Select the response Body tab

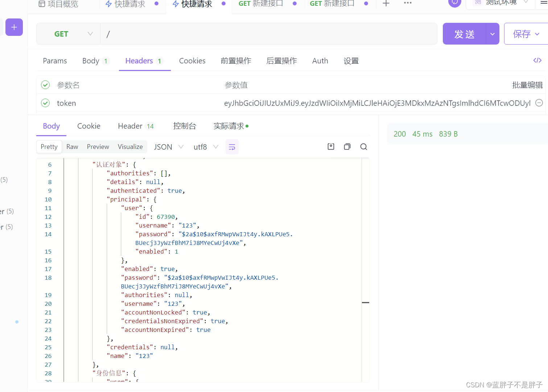click(x=51, y=126)
